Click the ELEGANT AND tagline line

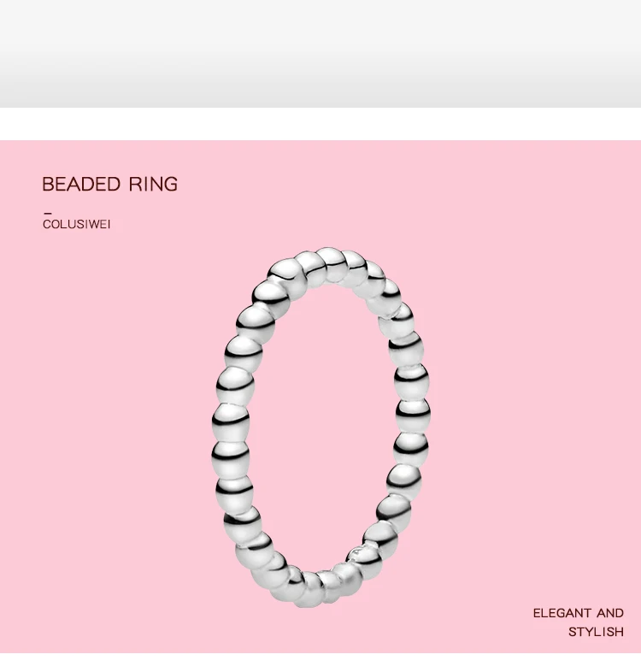pyautogui.click(x=578, y=613)
